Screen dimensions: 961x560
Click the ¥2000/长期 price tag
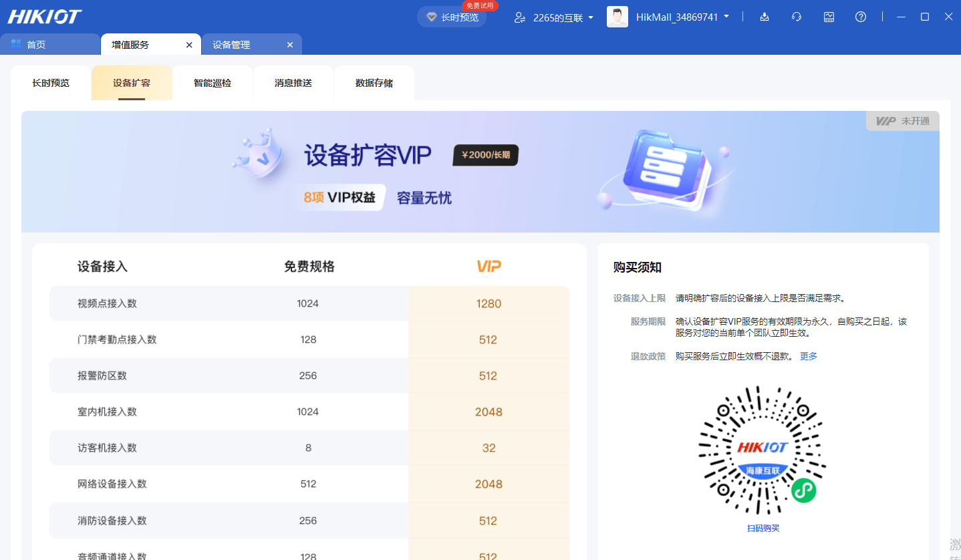click(485, 154)
